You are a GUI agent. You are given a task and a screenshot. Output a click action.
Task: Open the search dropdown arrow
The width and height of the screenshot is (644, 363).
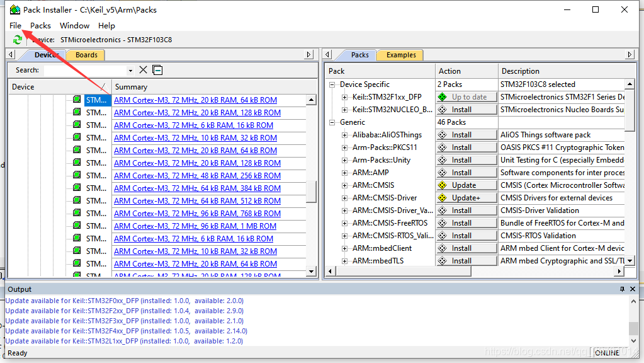(130, 71)
